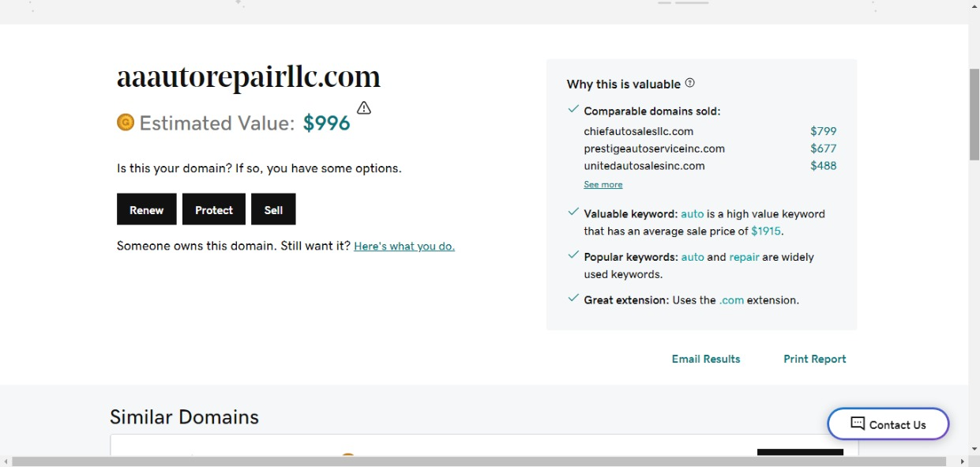This screenshot has height=467, width=980.
Task: Select Email Results
Action: pos(705,359)
